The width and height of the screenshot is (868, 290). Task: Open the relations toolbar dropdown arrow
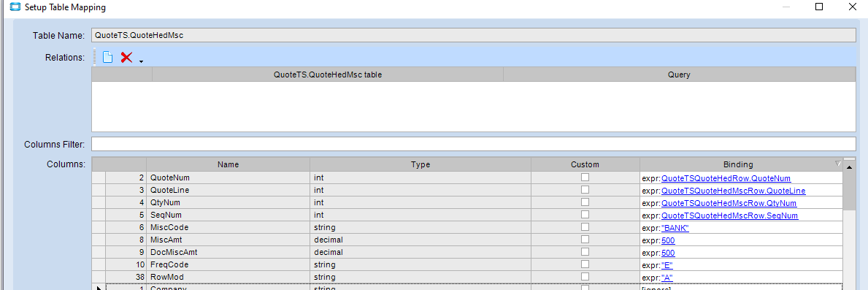click(x=141, y=61)
